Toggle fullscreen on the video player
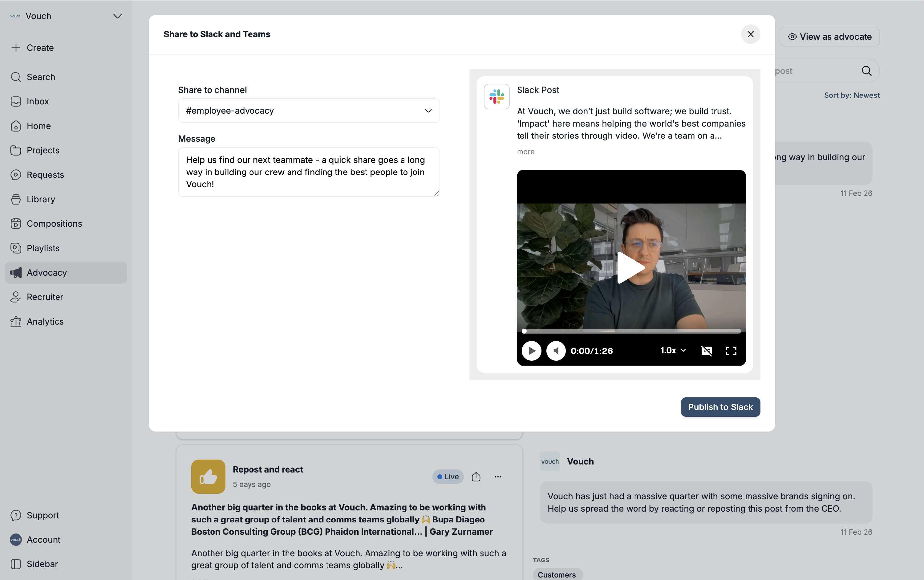Viewport: 924px width, 580px height. (731, 351)
